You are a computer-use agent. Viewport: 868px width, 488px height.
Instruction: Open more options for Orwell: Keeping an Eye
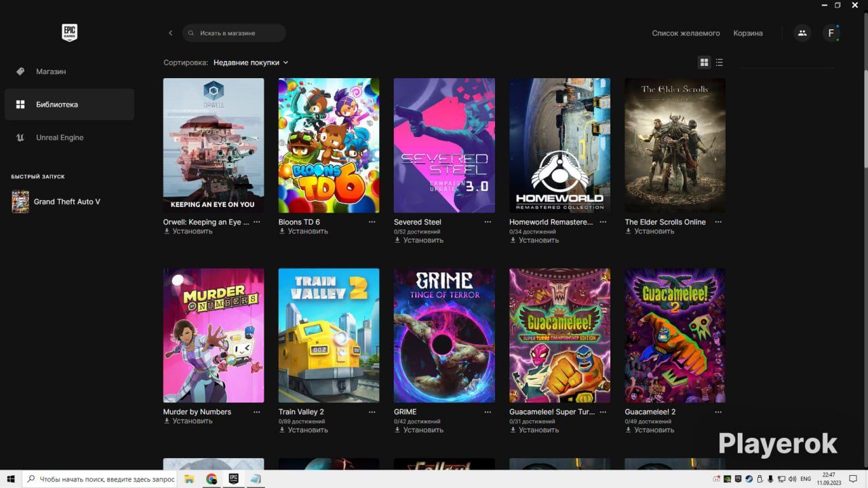pyautogui.click(x=257, y=222)
